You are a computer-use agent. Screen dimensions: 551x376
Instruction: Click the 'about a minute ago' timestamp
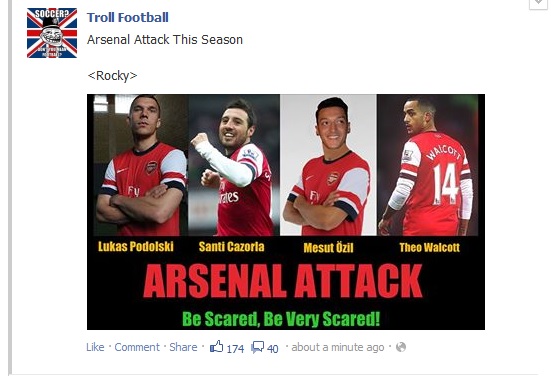[338, 347]
